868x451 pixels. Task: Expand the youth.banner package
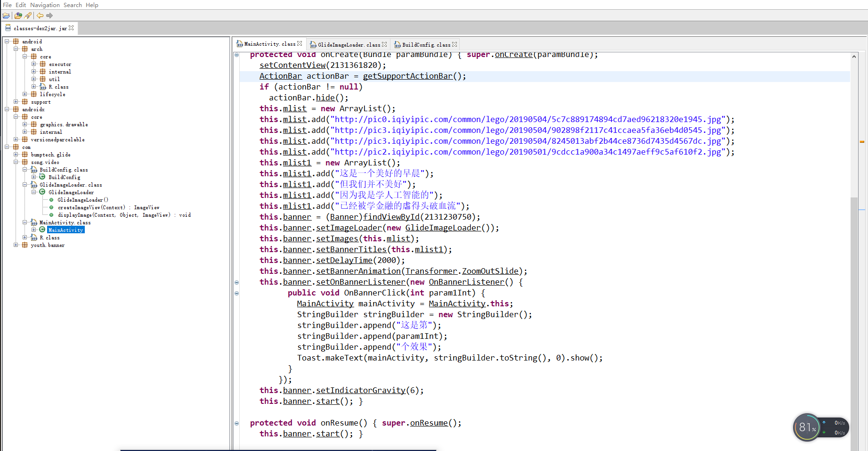coord(16,245)
